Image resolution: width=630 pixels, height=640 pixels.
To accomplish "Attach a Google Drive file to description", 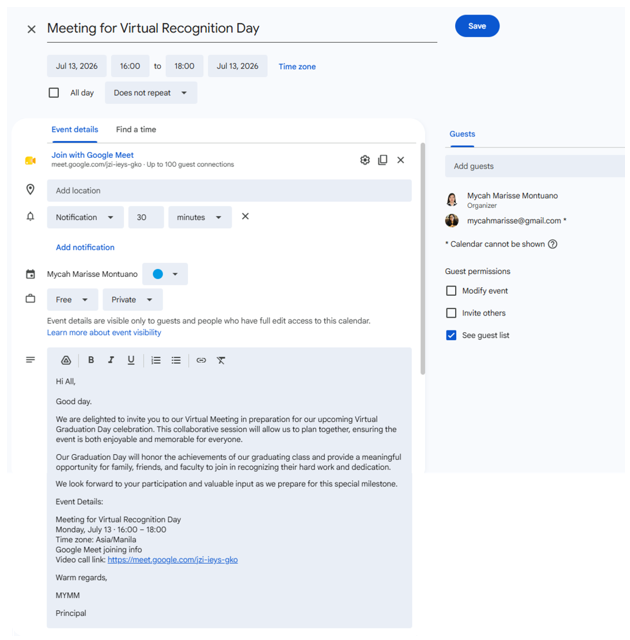I will click(x=66, y=360).
